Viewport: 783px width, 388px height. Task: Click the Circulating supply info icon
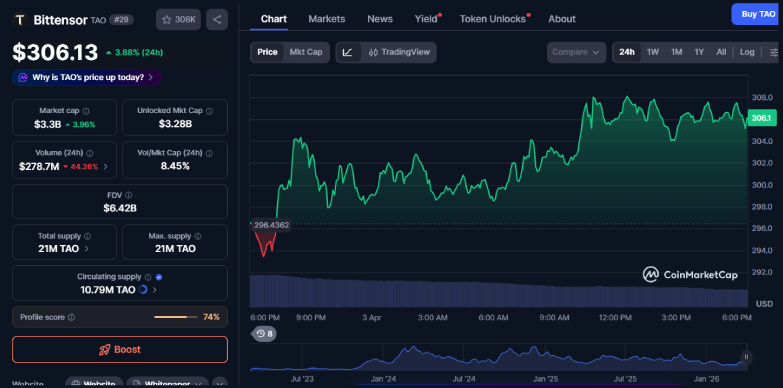(148, 277)
